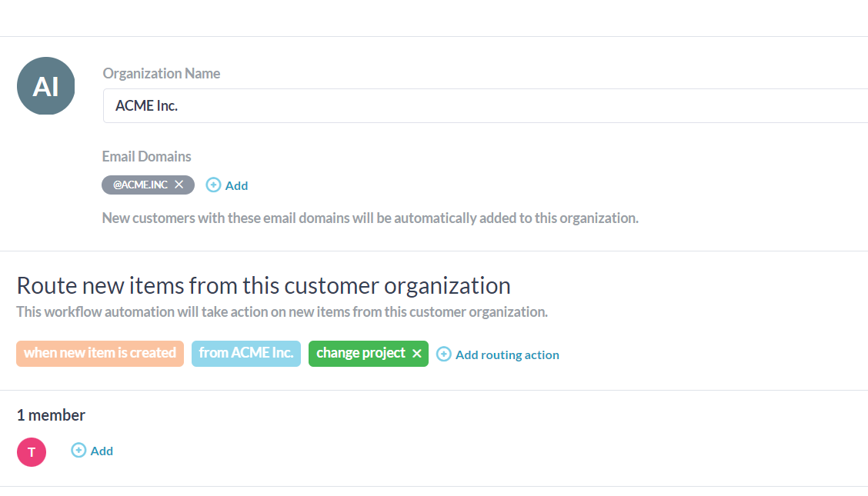Click the Add link under 1 member

(102, 451)
